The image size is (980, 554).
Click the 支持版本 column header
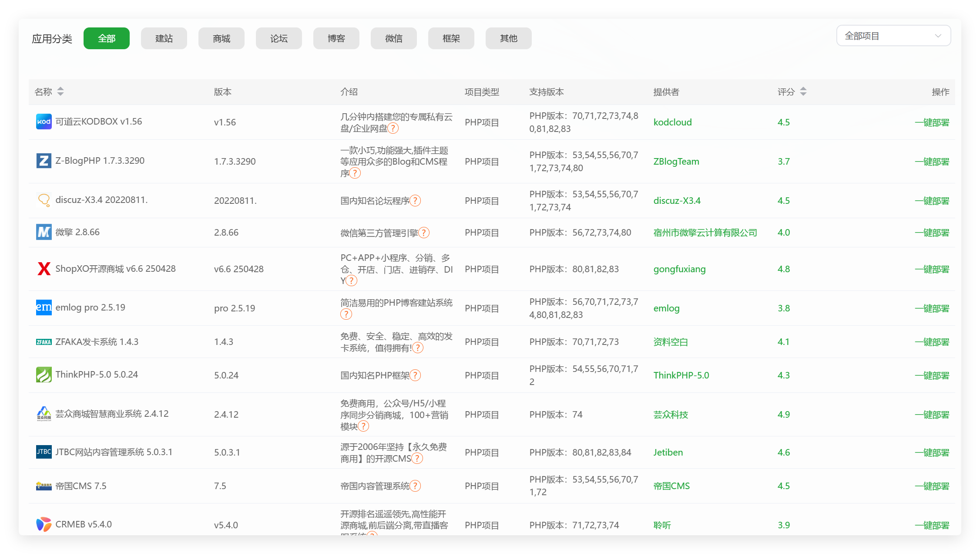click(547, 92)
